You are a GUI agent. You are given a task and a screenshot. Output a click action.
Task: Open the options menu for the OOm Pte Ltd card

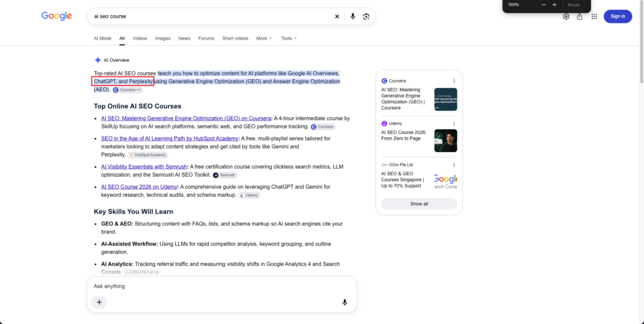(454, 165)
